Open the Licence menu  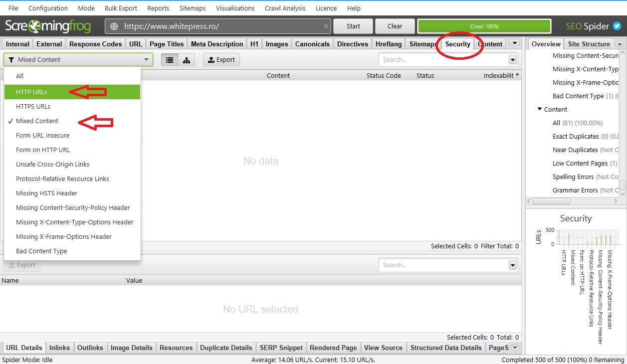(x=326, y=8)
